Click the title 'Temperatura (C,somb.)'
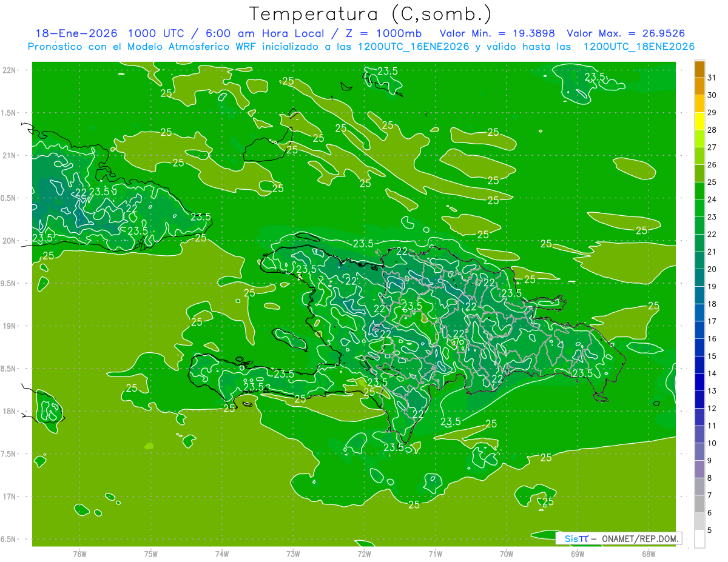Screen dimensions: 728x562 coord(370,14)
